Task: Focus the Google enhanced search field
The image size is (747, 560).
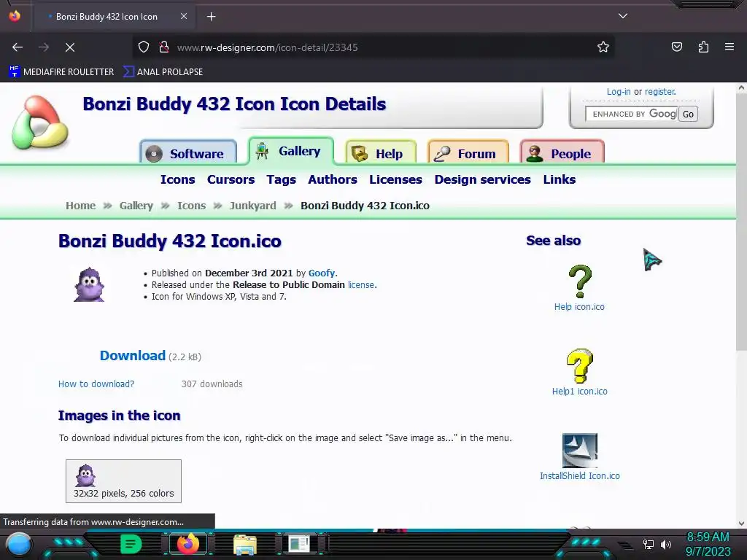Action: (x=632, y=114)
